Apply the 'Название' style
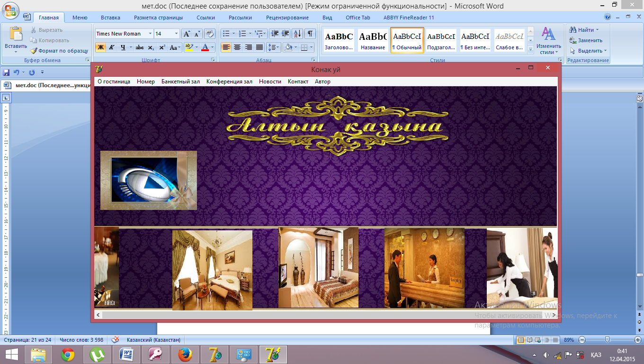 (373, 40)
